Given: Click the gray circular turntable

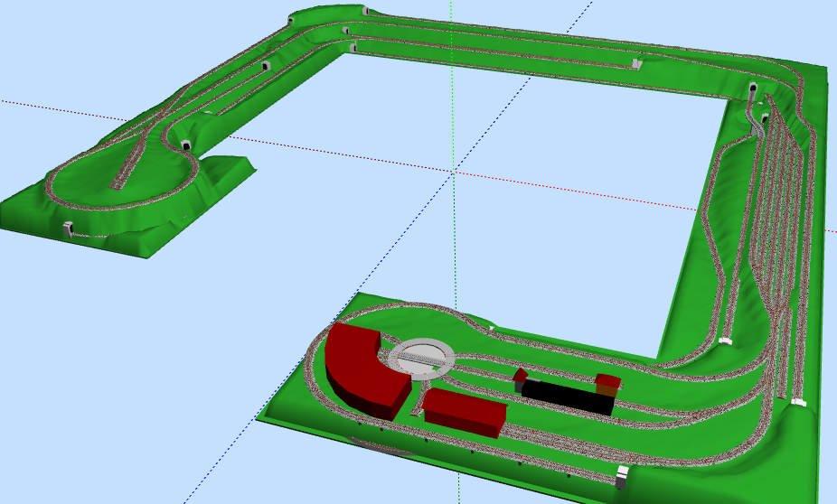Looking at the screenshot, I should click(421, 355).
